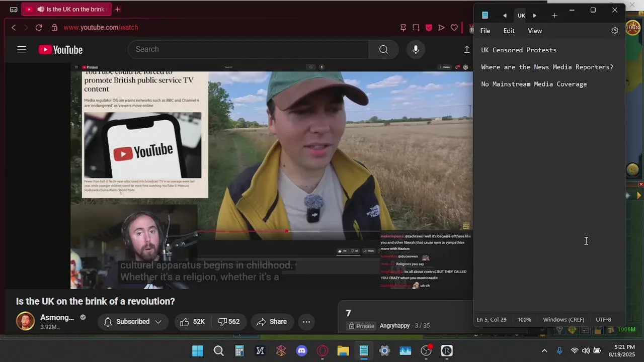Click the video title 'Is the UK on the brink'
Image resolution: width=644 pixels, height=362 pixels.
pos(95,302)
